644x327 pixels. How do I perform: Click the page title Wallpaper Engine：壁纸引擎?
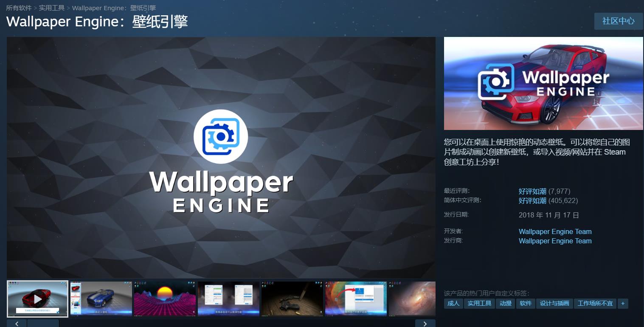97,22
